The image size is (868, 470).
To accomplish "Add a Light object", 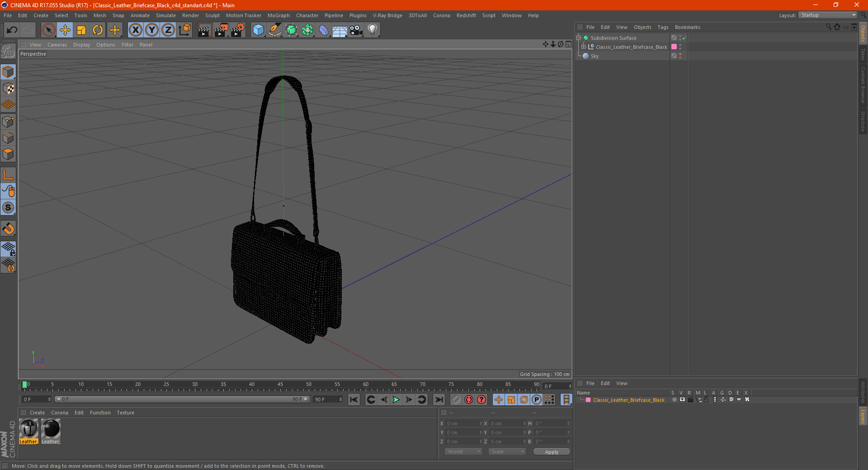I will pos(373,30).
